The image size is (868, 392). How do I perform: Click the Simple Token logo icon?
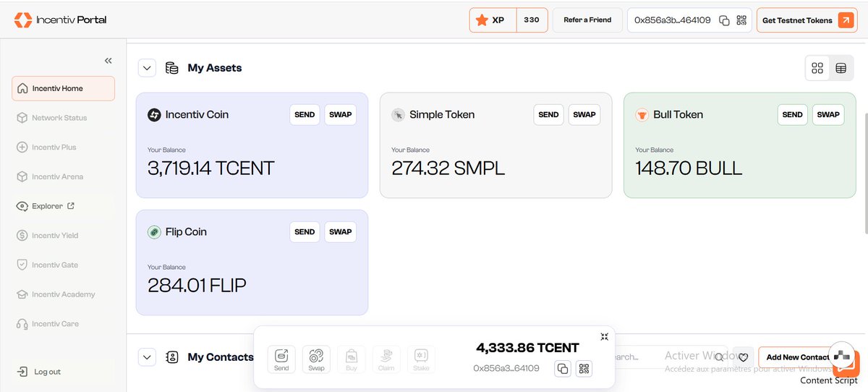click(398, 114)
